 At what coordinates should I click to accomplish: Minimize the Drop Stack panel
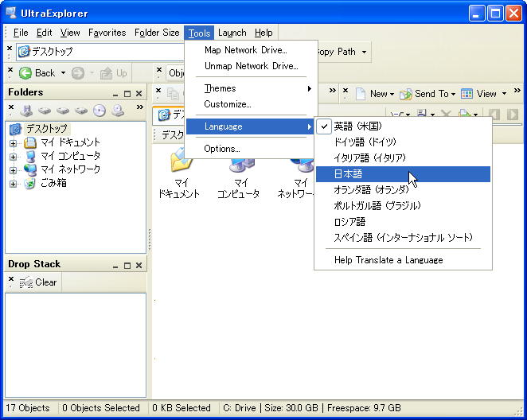coord(115,266)
